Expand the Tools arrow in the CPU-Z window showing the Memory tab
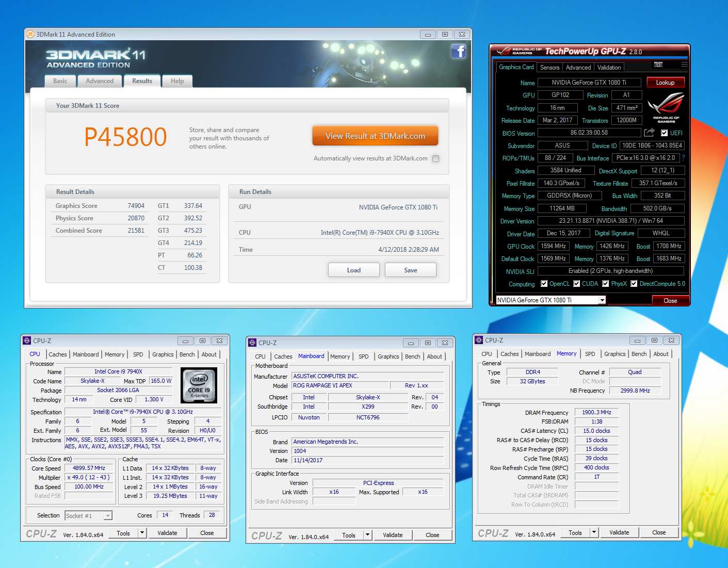Screen dimensions: 728x568 [594, 532]
